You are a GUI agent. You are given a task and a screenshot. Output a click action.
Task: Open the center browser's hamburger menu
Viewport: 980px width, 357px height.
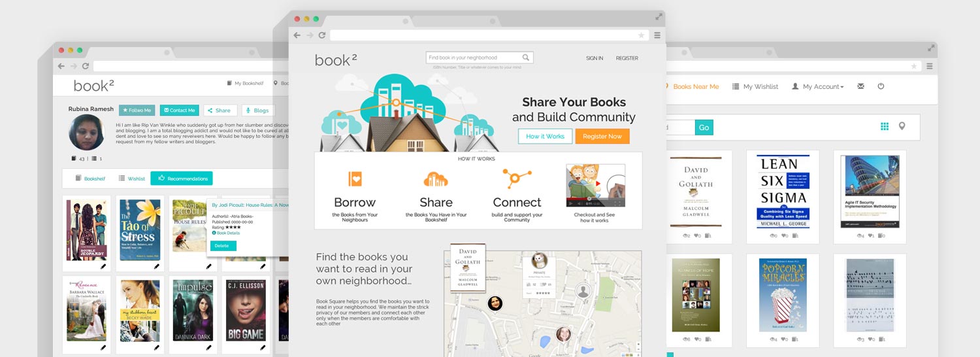(657, 35)
